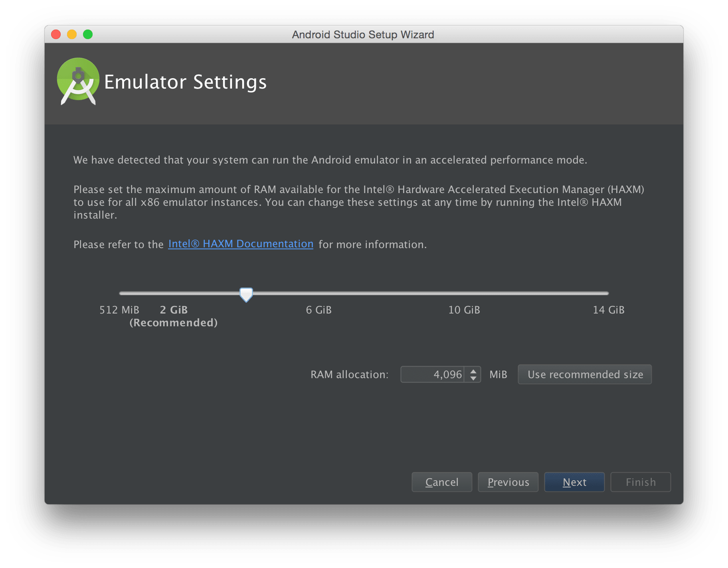Decrease RAM allocation with down arrow
The image size is (728, 568).
coord(473,378)
